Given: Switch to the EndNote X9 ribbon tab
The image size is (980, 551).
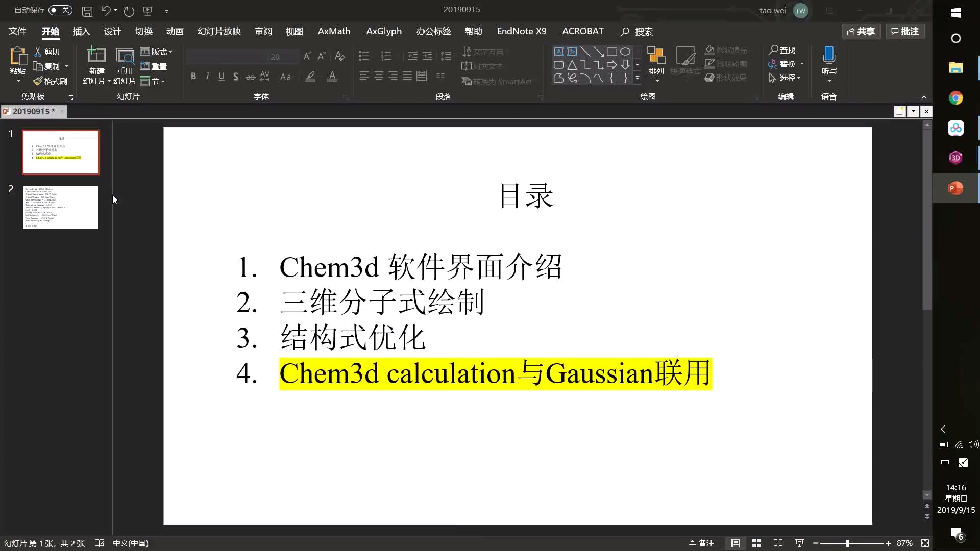Looking at the screenshot, I should [522, 31].
